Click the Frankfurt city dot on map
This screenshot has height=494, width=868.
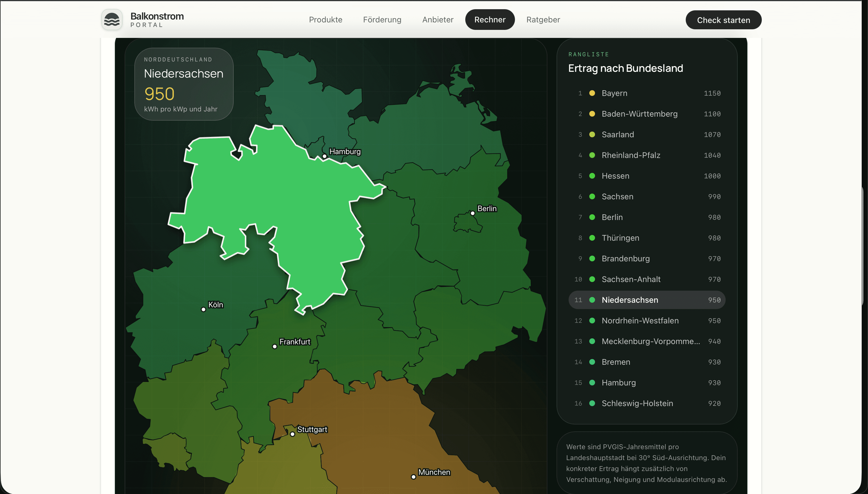pos(275,347)
